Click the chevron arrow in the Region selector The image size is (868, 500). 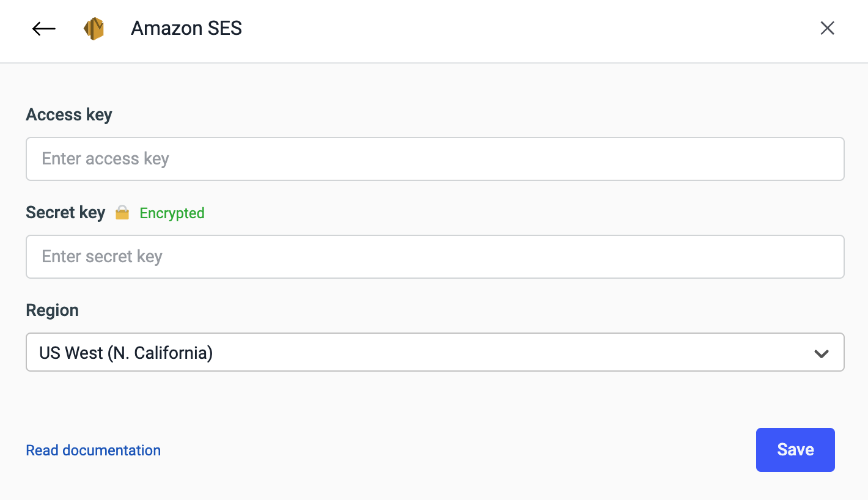click(x=822, y=353)
